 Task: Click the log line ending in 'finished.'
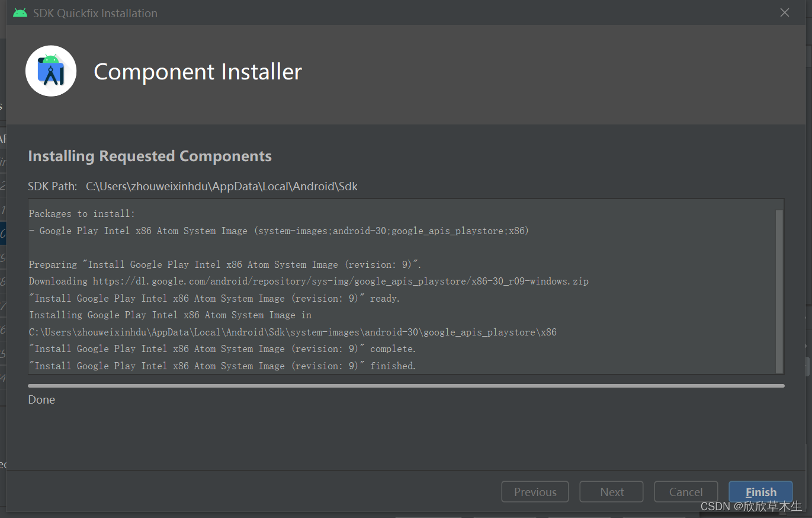[223, 366]
